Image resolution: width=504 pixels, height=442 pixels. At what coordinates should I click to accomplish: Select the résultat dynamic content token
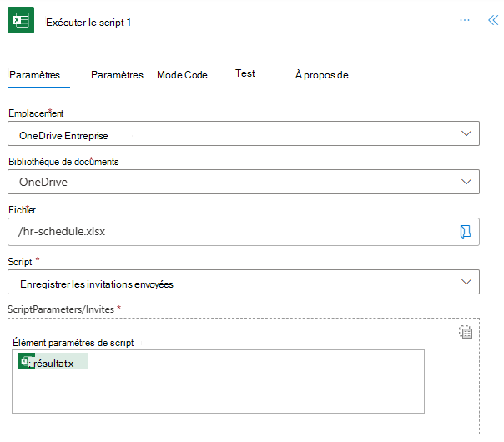(x=53, y=363)
